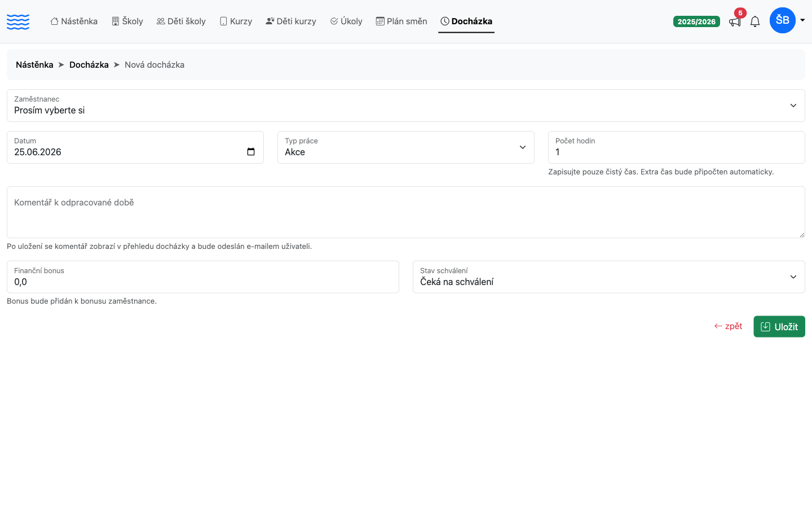Click the Nová docházka breadcrumb text
Viewport: 812px width, 508px height.
pos(155,65)
